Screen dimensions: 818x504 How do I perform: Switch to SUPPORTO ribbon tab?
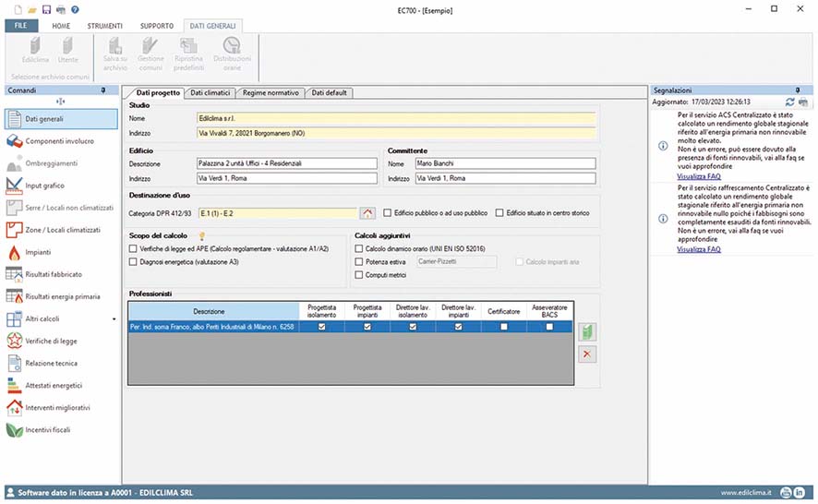tap(157, 26)
